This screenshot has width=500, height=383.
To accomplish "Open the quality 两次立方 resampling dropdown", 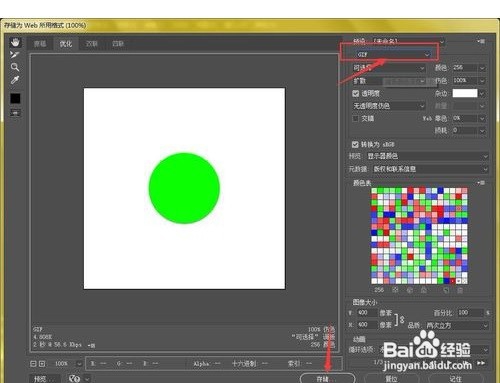I will tap(457, 325).
